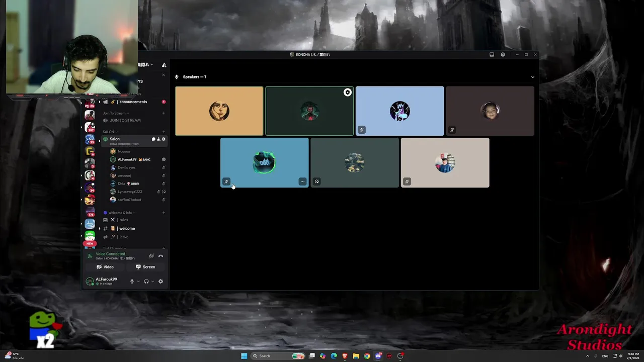Collapse the Join To Stream category
This screenshot has width=644, height=362.
tap(116, 113)
